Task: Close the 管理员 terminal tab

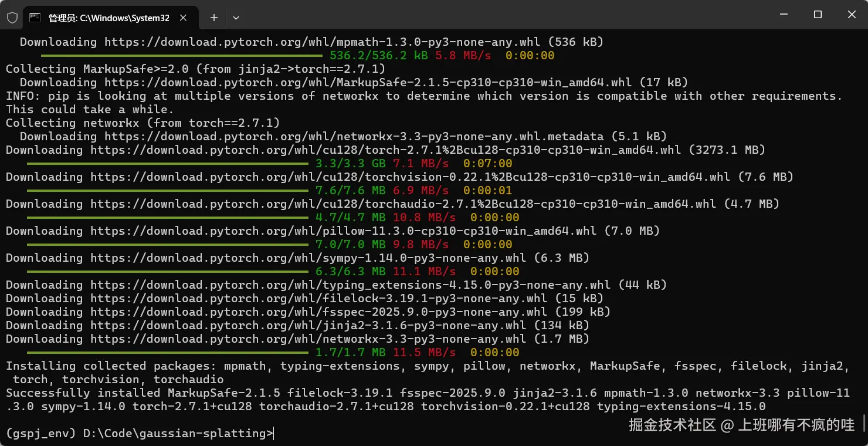Action: click(184, 18)
